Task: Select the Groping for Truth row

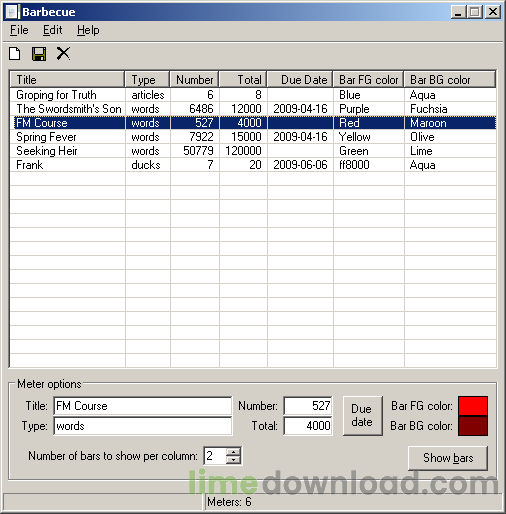Action: click(253, 95)
